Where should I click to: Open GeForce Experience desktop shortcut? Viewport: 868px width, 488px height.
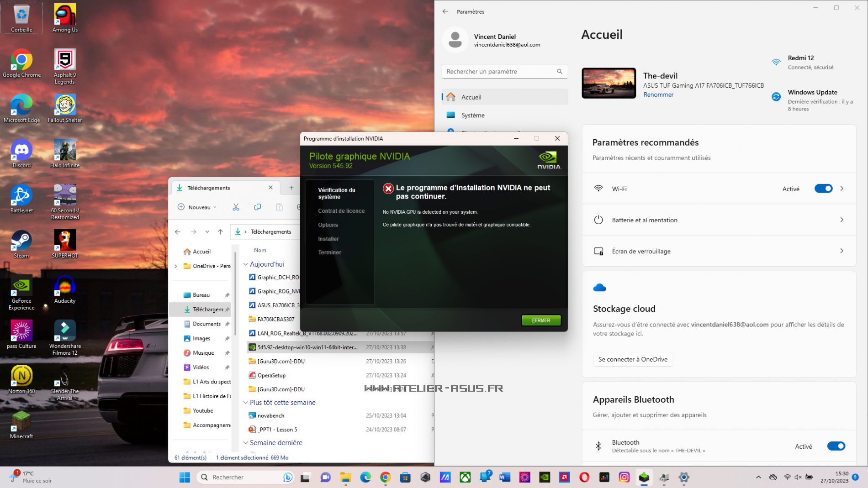21,293
